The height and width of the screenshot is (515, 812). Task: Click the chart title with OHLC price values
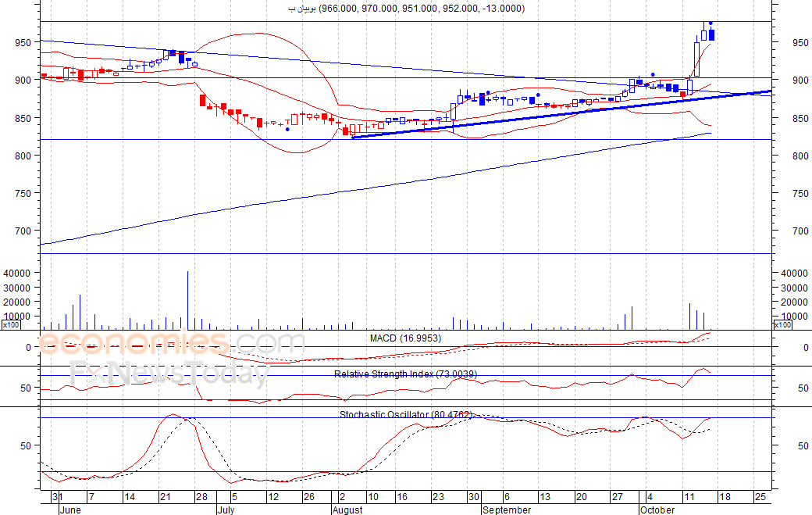click(407, 9)
